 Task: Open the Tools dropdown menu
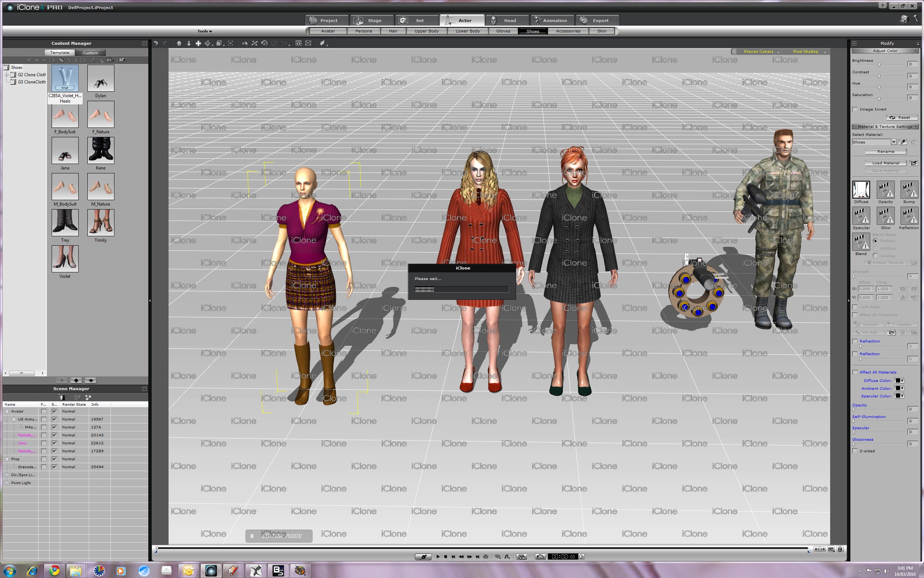point(205,31)
